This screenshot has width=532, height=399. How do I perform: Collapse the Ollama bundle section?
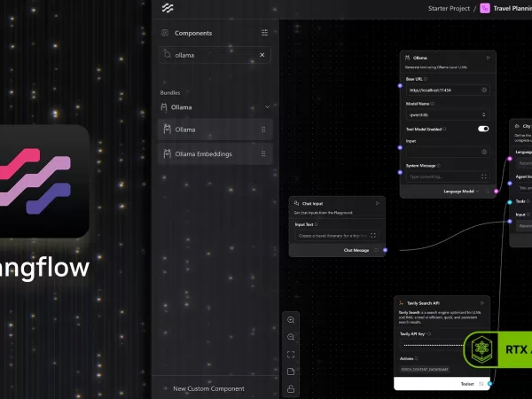pyautogui.click(x=267, y=107)
